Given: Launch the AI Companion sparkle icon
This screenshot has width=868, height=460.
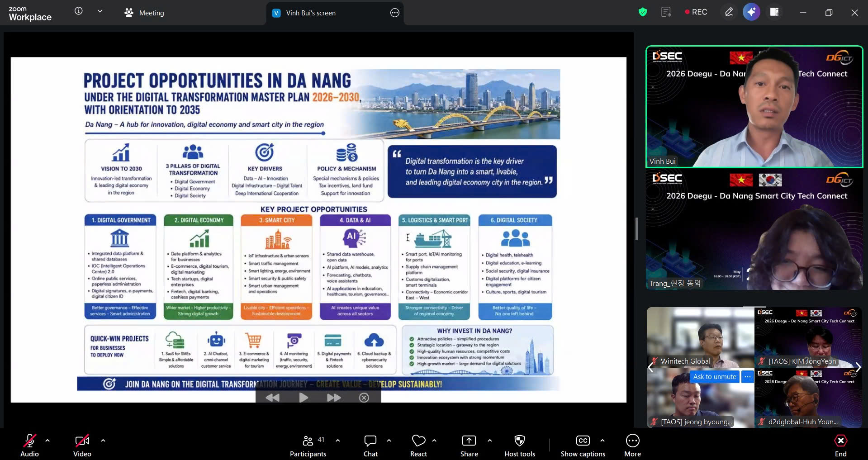Looking at the screenshot, I should [x=751, y=12].
